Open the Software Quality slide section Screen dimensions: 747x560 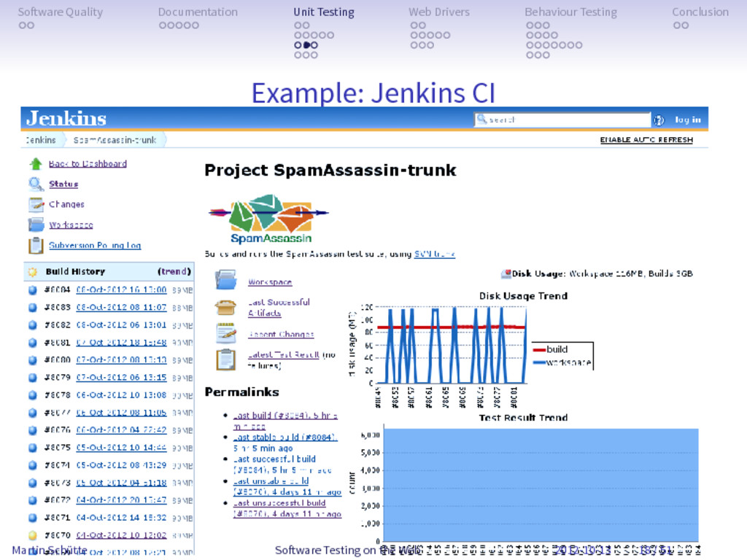coord(60,12)
